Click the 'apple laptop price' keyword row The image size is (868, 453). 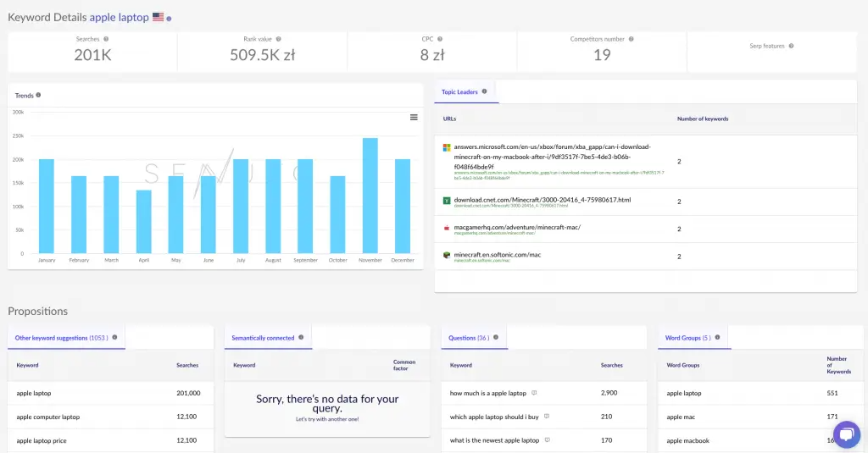(x=110, y=441)
